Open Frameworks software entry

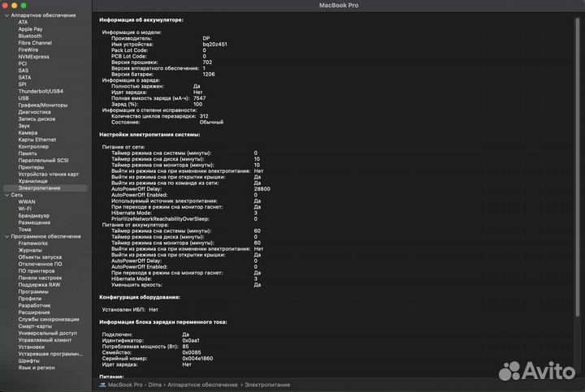click(x=32, y=243)
